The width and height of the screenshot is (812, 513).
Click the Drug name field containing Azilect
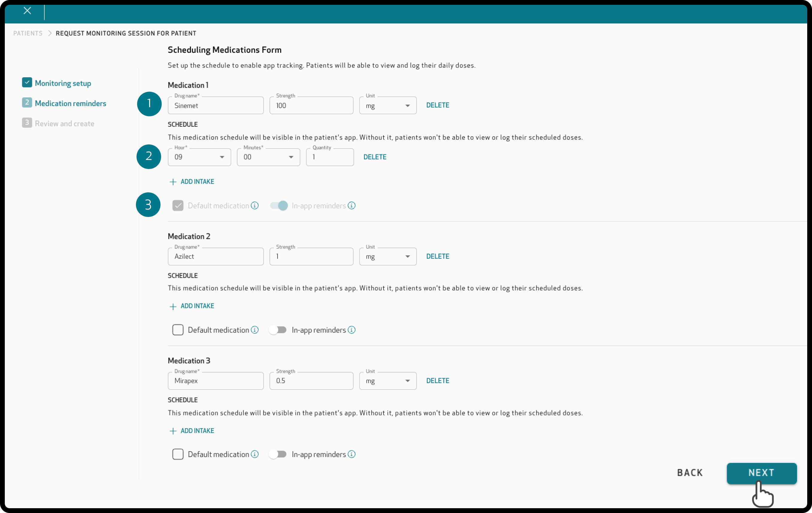tap(216, 256)
